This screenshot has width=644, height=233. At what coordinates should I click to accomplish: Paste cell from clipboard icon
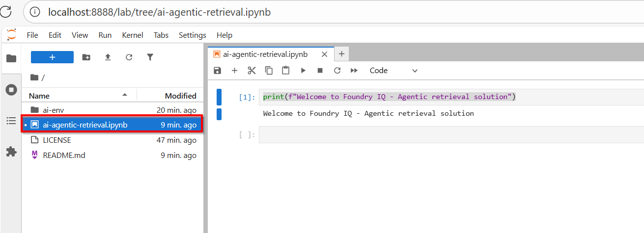pyautogui.click(x=285, y=71)
